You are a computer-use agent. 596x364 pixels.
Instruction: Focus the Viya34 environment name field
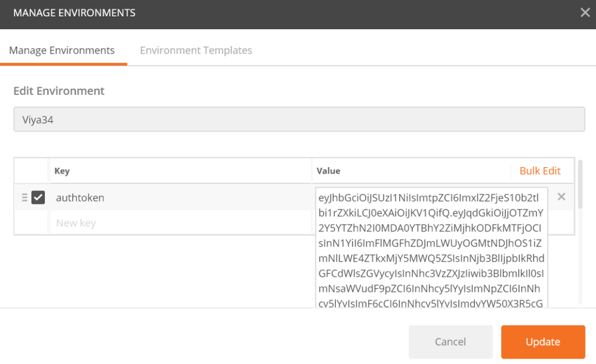coord(299,119)
